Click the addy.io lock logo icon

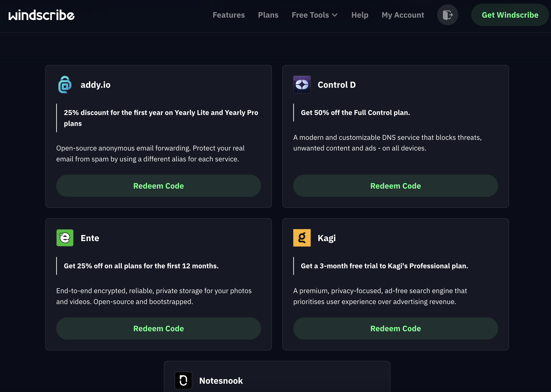(65, 85)
